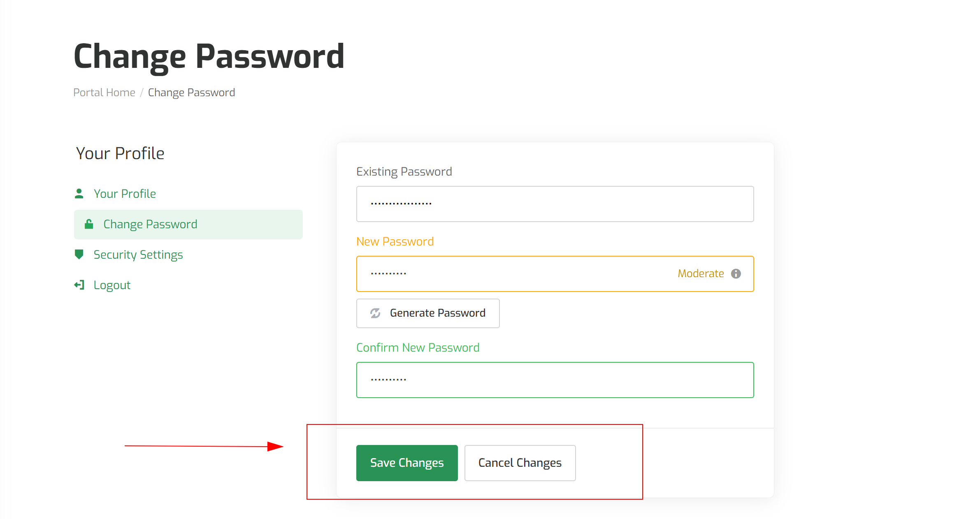Click the Cancel Changes button

(520, 463)
